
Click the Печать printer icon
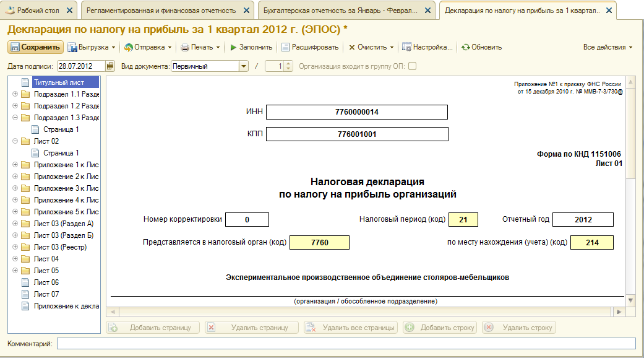click(x=185, y=47)
